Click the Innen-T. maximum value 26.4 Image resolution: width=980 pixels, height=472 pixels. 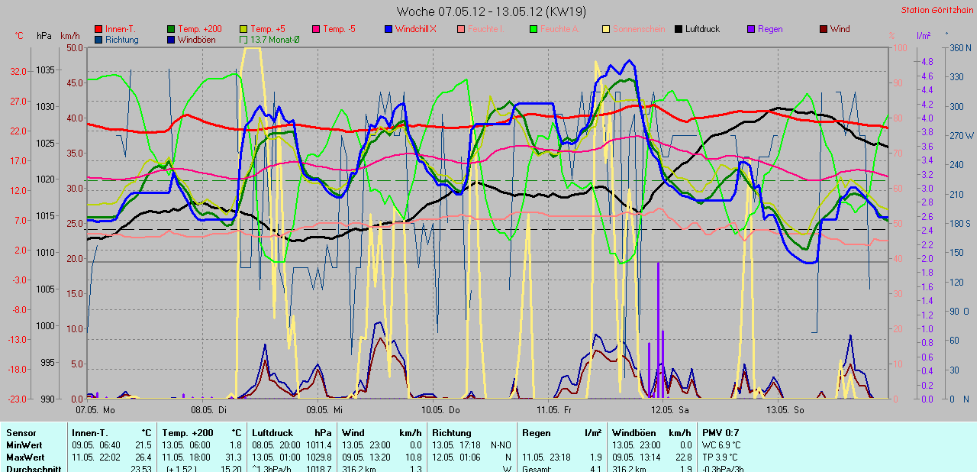click(x=143, y=457)
